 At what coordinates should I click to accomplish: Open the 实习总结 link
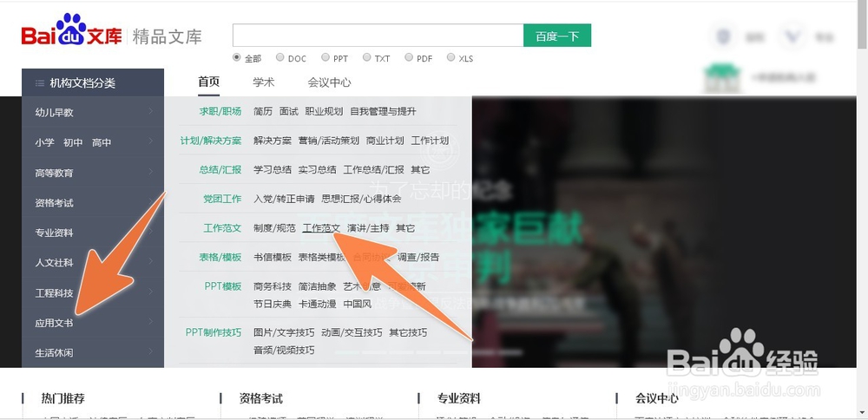pos(317,170)
